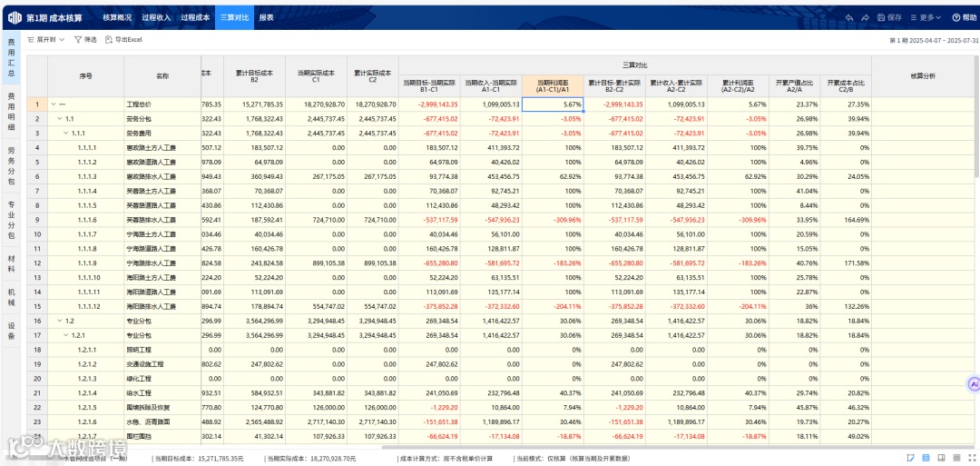Open the 更多 dropdown menu
The height and width of the screenshot is (466, 980).
click(926, 17)
